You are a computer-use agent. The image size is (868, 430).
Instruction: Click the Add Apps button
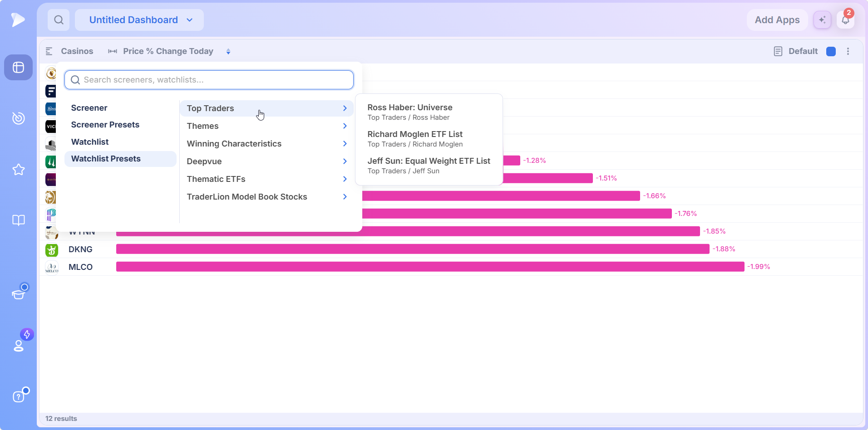(777, 20)
